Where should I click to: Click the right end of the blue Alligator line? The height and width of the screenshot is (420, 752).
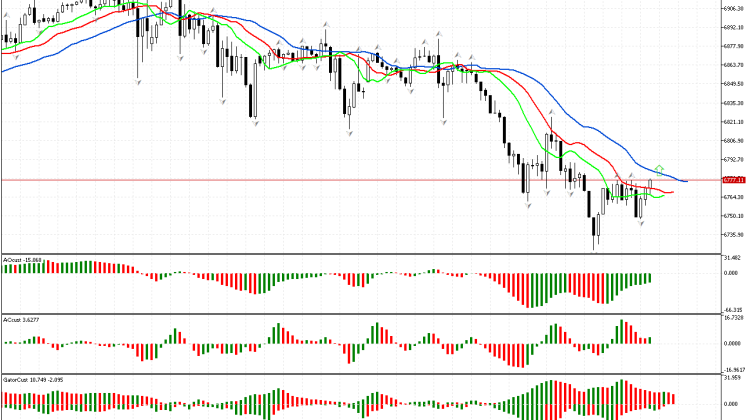tap(687, 179)
